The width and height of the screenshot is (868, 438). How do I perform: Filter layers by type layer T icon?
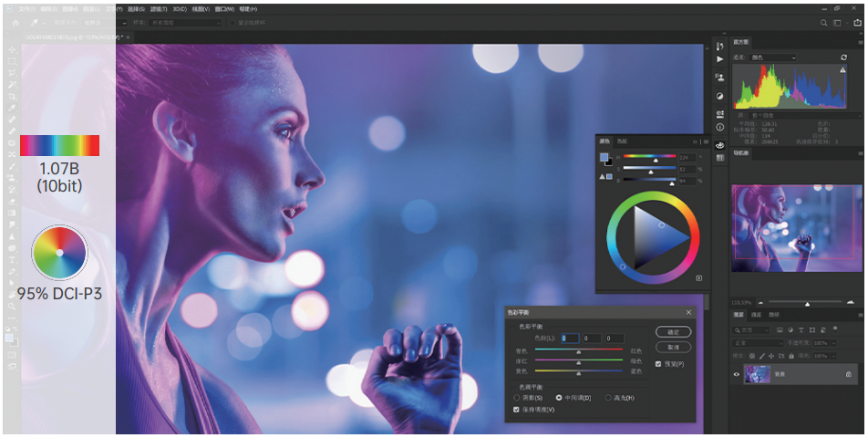[801, 330]
